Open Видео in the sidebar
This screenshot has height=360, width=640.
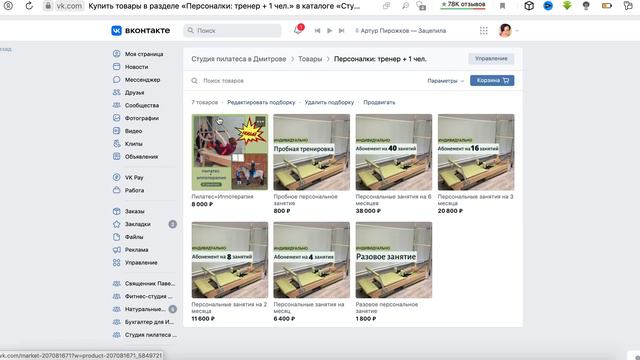(128, 131)
